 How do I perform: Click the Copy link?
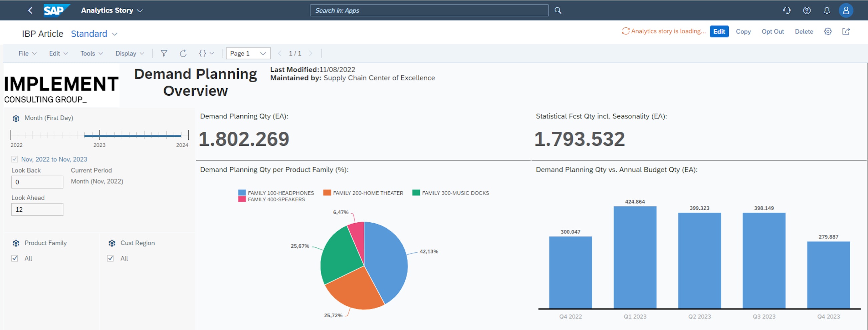point(743,31)
